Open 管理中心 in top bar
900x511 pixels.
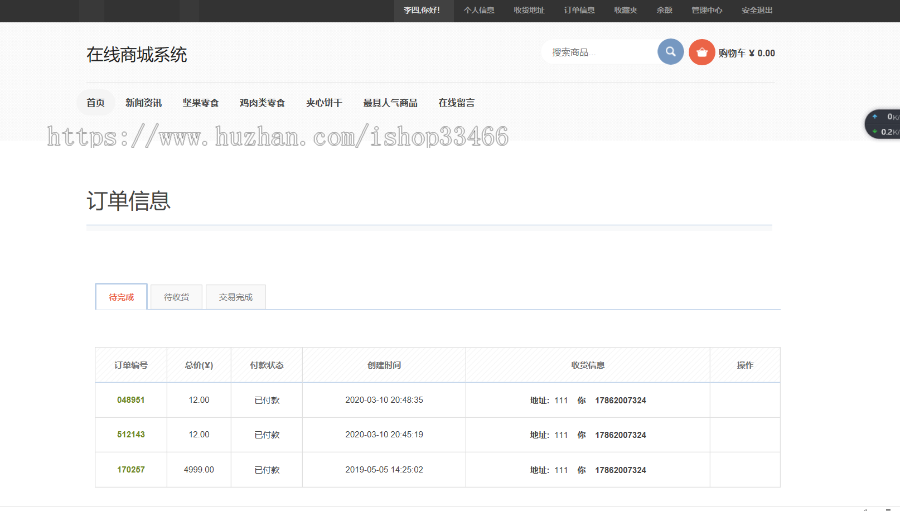point(706,10)
